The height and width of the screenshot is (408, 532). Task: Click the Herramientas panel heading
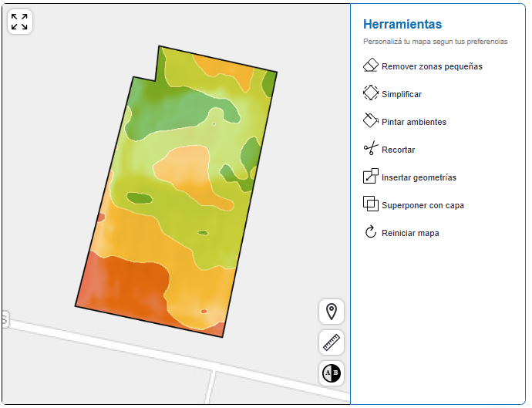click(402, 25)
